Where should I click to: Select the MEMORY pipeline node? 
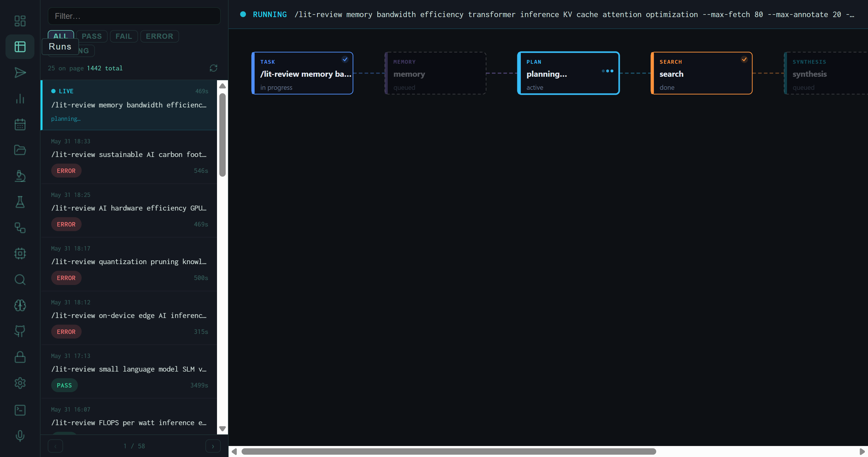point(435,73)
